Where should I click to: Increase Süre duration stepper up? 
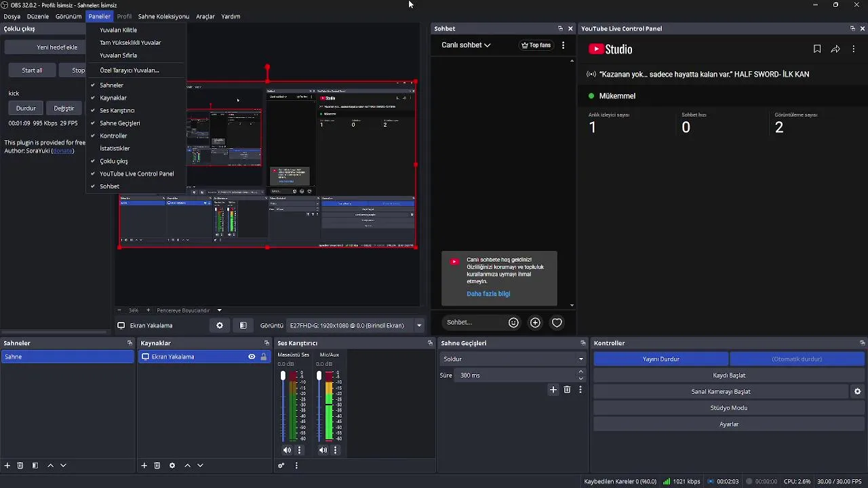tap(580, 372)
